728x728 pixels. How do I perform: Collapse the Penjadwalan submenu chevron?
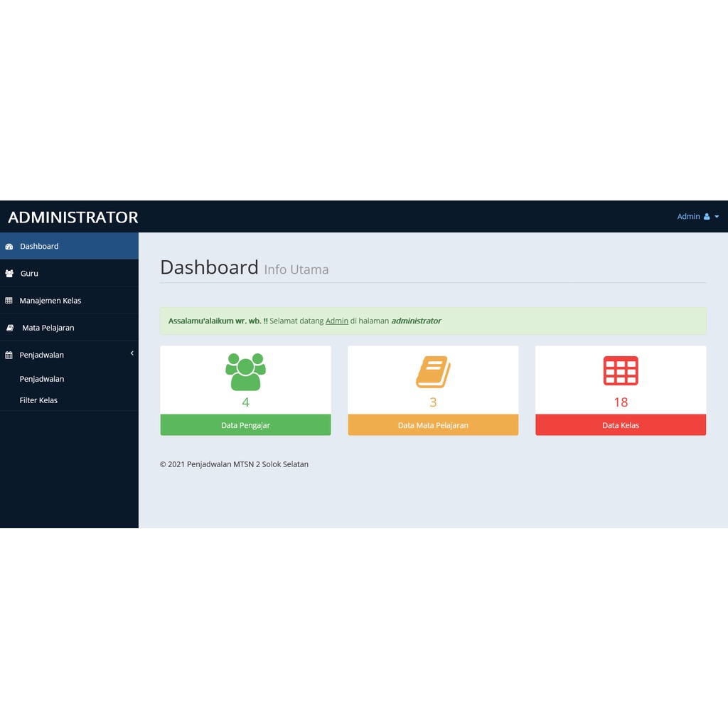coord(132,353)
